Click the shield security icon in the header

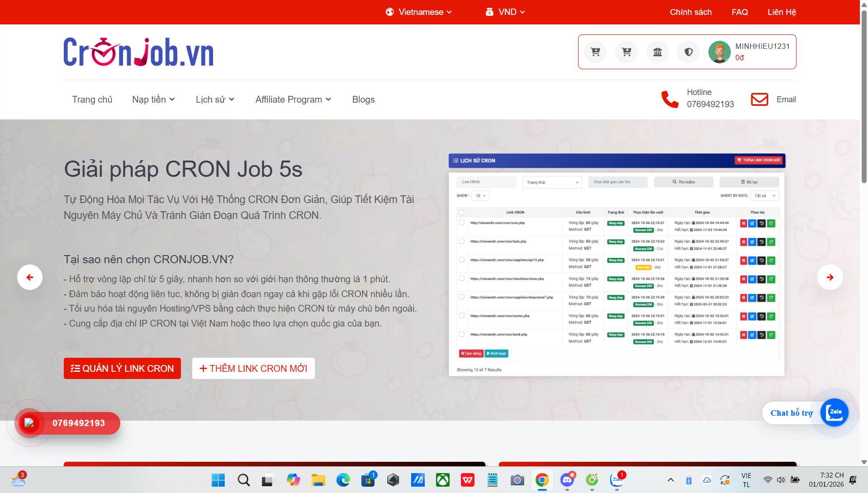(688, 52)
